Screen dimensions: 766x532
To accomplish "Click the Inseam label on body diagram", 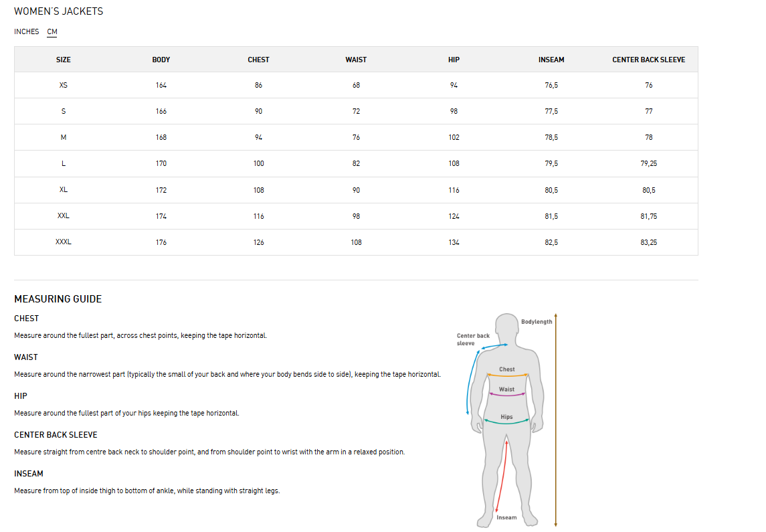I will [x=506, y=517].
